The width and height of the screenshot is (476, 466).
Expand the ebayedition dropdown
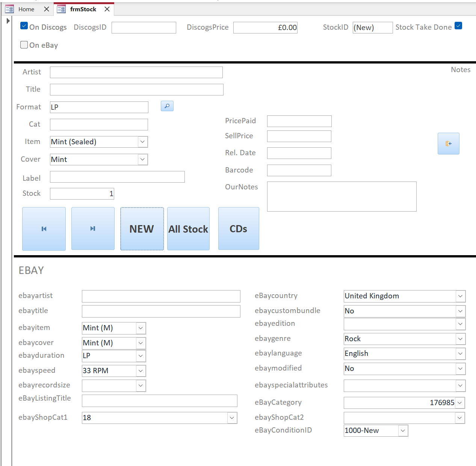click(460, 324)
